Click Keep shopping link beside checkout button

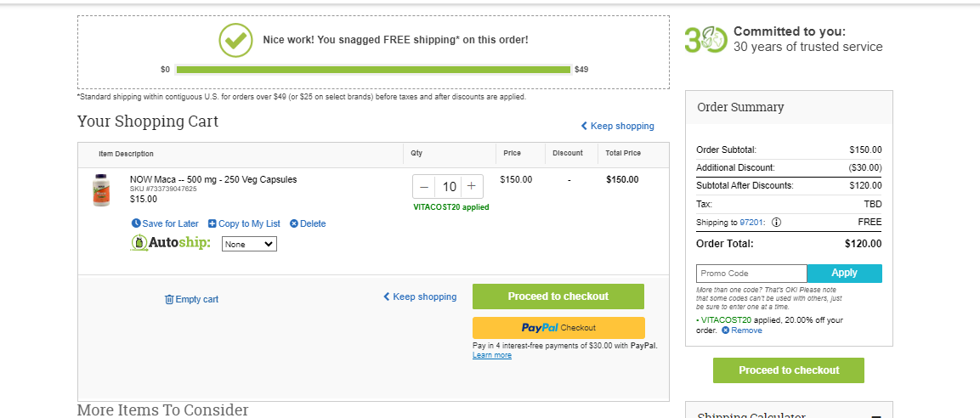[420, 297]
